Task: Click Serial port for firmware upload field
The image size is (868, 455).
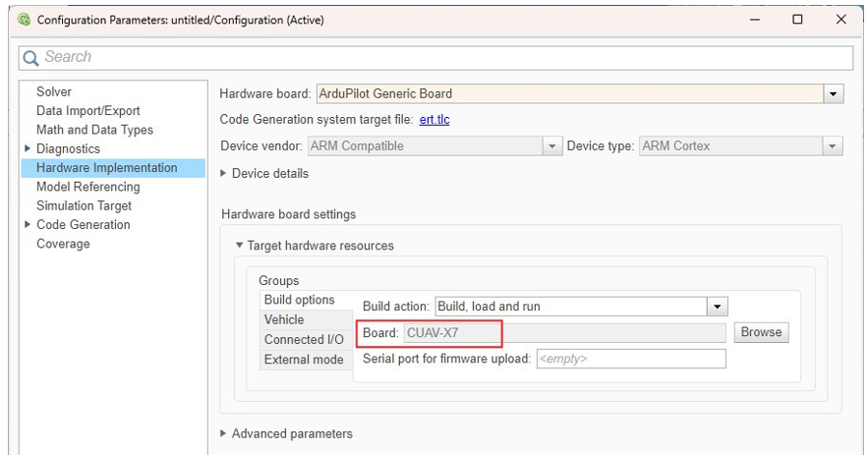Action: point(631,359)
